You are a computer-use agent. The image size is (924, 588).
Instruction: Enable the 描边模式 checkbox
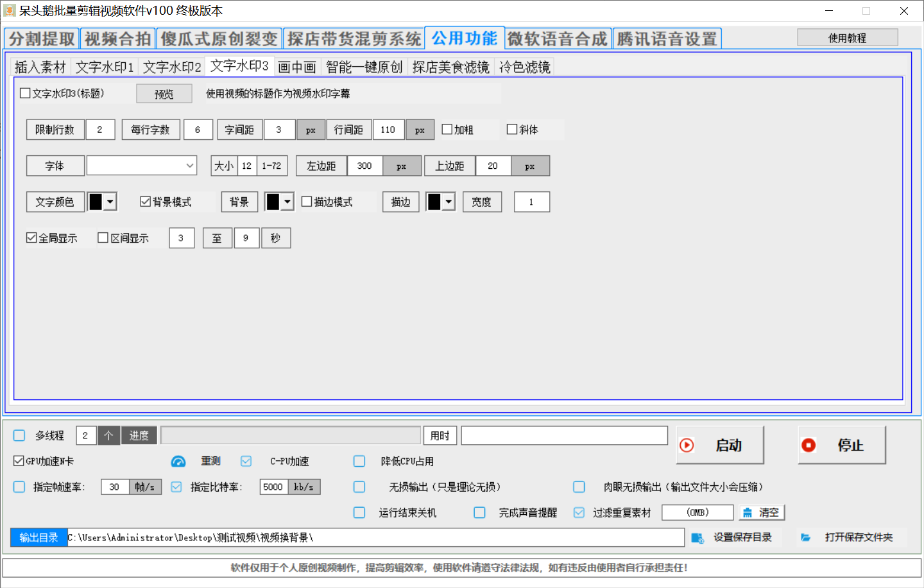point(307,202)
